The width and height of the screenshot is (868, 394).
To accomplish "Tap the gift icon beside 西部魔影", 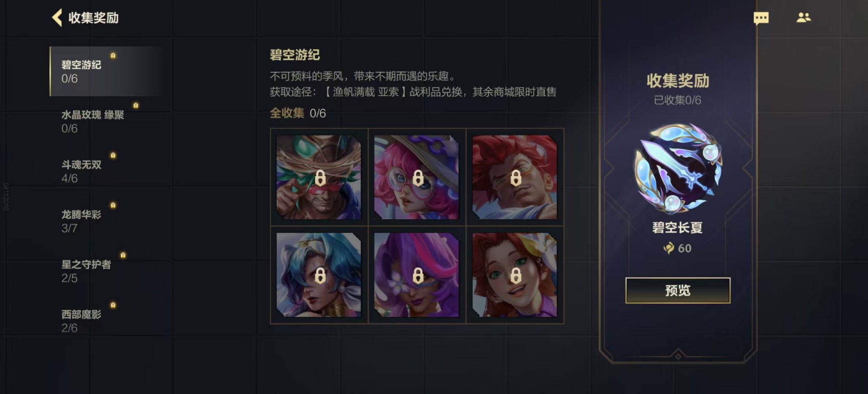I will tap(113, 305).
